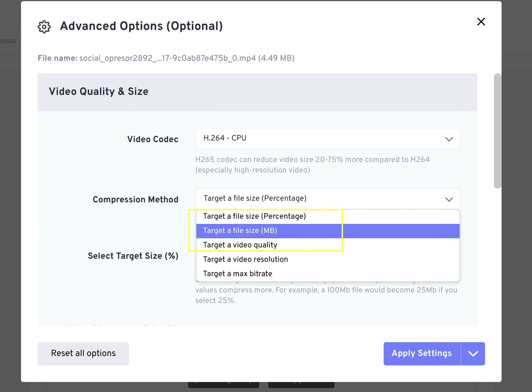Click the chevron arrow in Video Codec field
532x392 pixels.
point(449,139)
